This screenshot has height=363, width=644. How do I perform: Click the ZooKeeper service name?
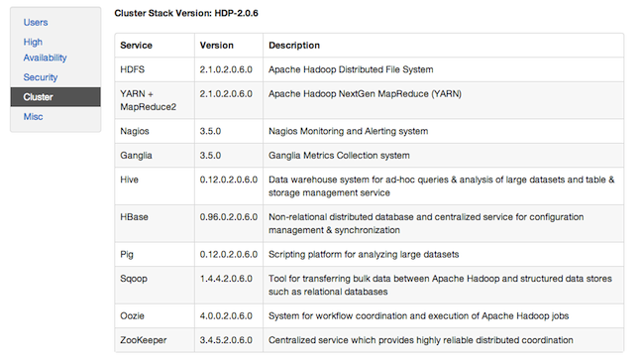144,340
